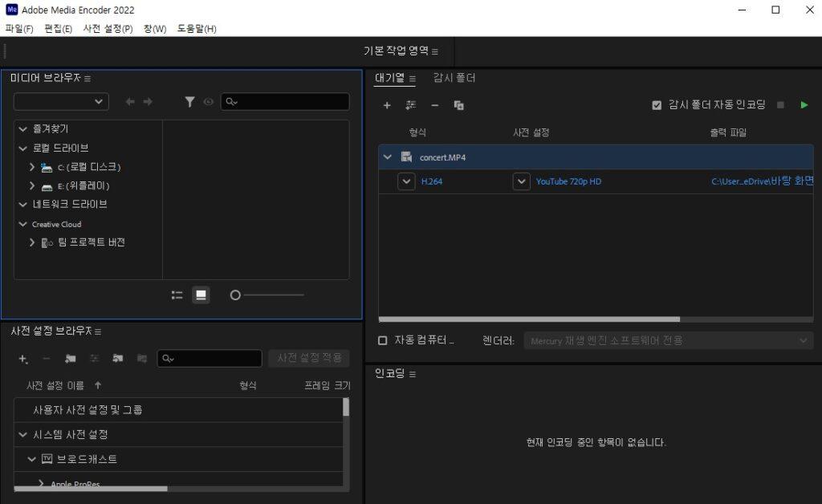Click the 사전 설정 적용 button

click(309, 358)
